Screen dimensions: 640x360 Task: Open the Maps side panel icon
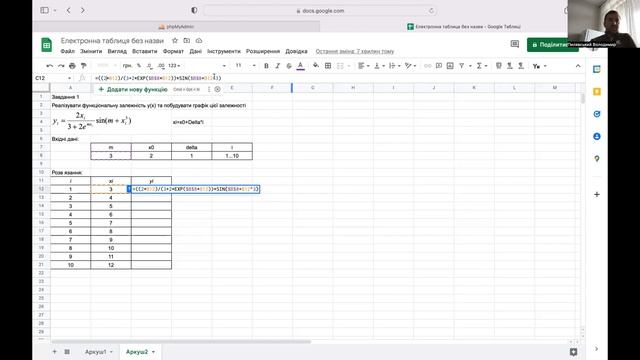pyautogui.click(x=597, y=159)
